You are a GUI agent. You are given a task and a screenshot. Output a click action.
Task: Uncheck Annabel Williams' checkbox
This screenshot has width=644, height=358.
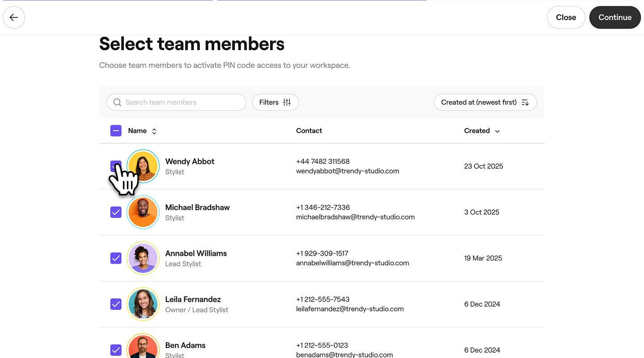(116, 258)
